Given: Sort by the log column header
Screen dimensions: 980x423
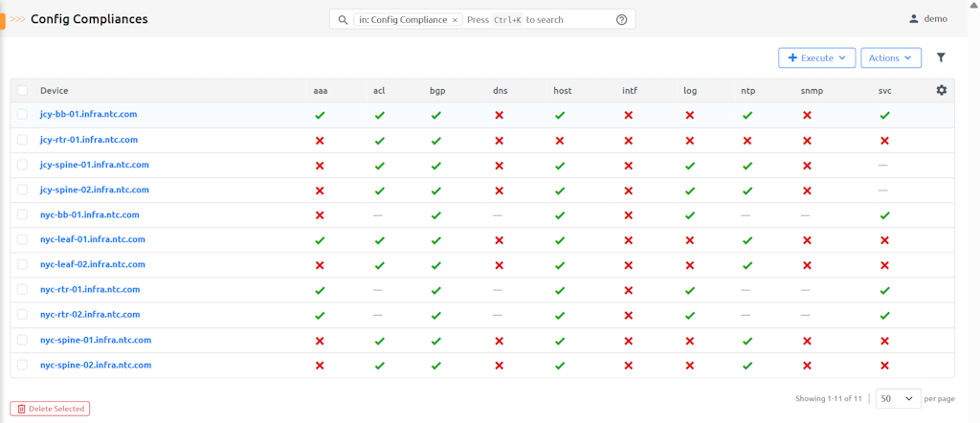Looking at the screenshot, I should [x=690, y=91].
